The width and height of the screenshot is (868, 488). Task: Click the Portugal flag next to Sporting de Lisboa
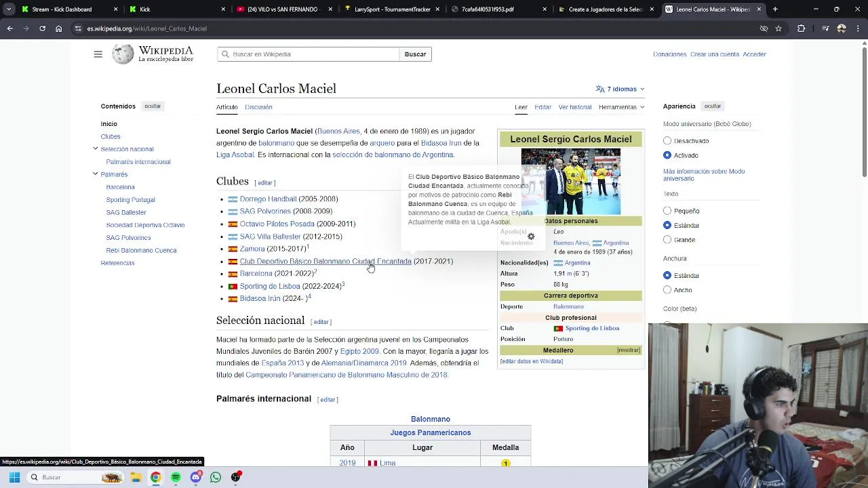pyautogui.click(x=233, y=286)
